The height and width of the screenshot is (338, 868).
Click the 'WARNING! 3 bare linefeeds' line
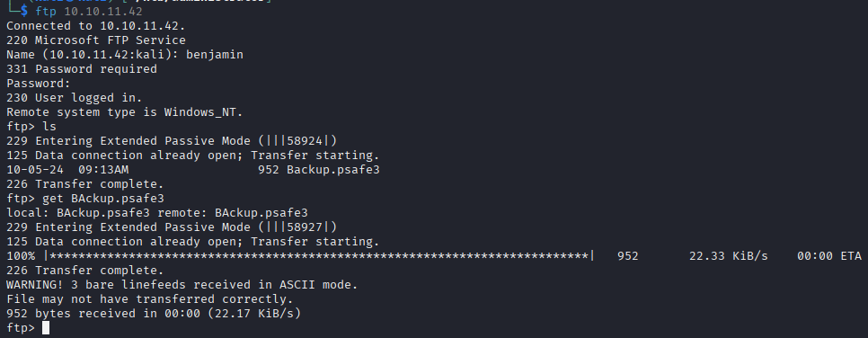pyautogui.click(x=182, y=285)
